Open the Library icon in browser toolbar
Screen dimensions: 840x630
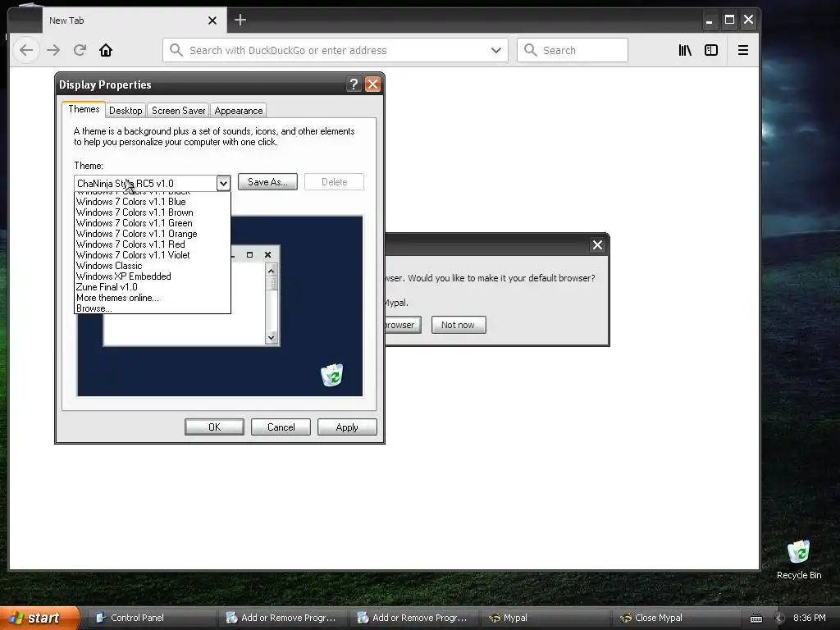pyautogui.click(x=685, y=50)
